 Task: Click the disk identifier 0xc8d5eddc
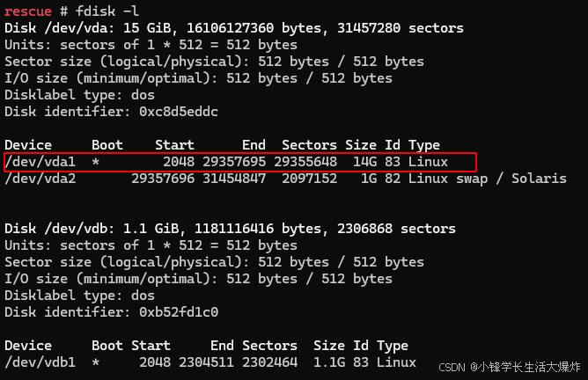[x=179, y=112]
